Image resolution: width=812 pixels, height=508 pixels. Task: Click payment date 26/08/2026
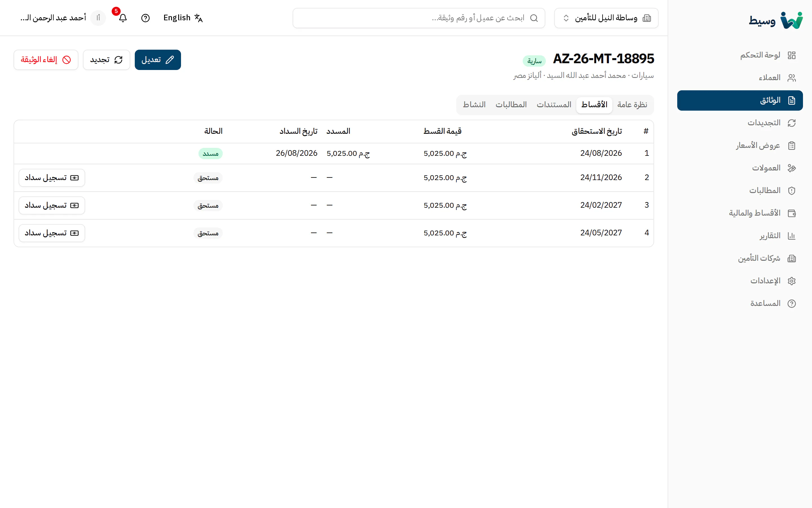(x=297, y=153)
